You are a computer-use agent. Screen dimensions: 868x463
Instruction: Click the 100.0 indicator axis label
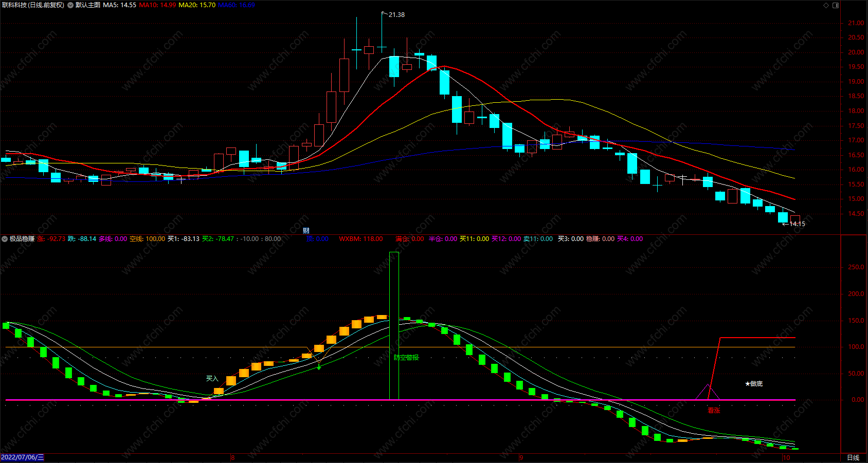[856, 347]
